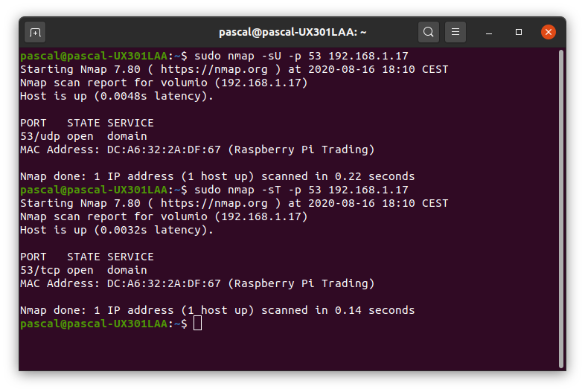This screenshot has height=392, width=585.
Task: Open the hamburger menu
Action: tap(455, 32)
